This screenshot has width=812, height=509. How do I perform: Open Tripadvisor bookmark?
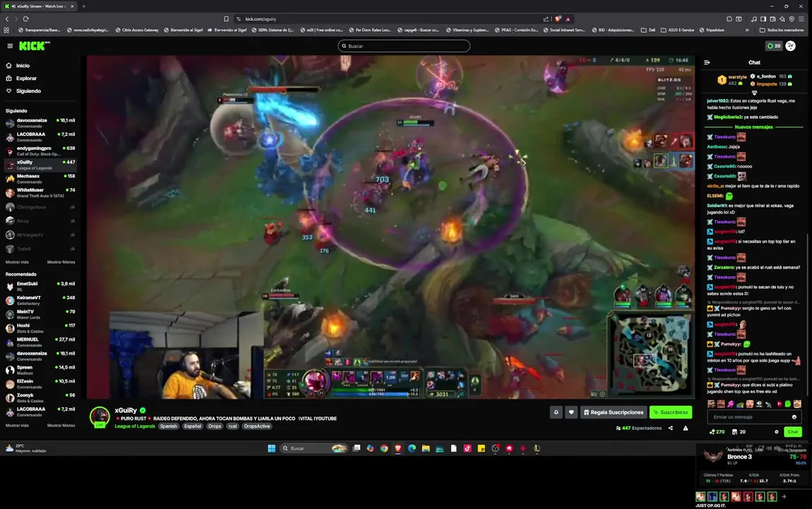click(712, 30)
